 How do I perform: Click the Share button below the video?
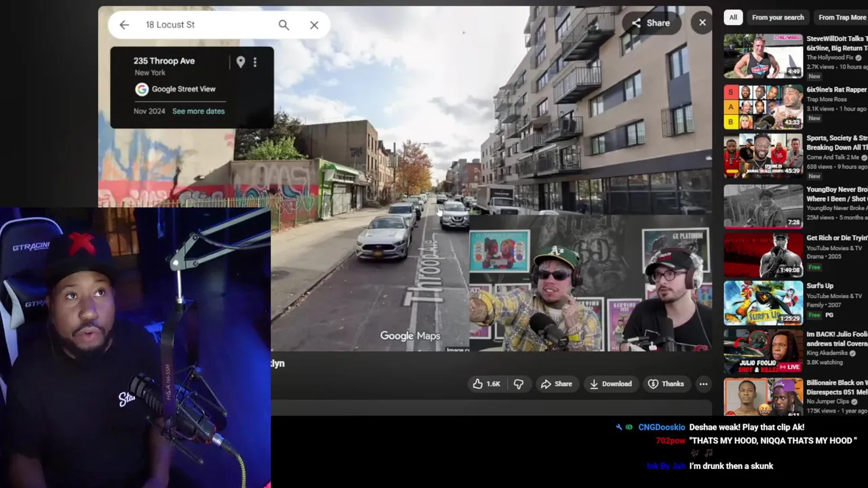pyautogui.click(x=556, y=384)
